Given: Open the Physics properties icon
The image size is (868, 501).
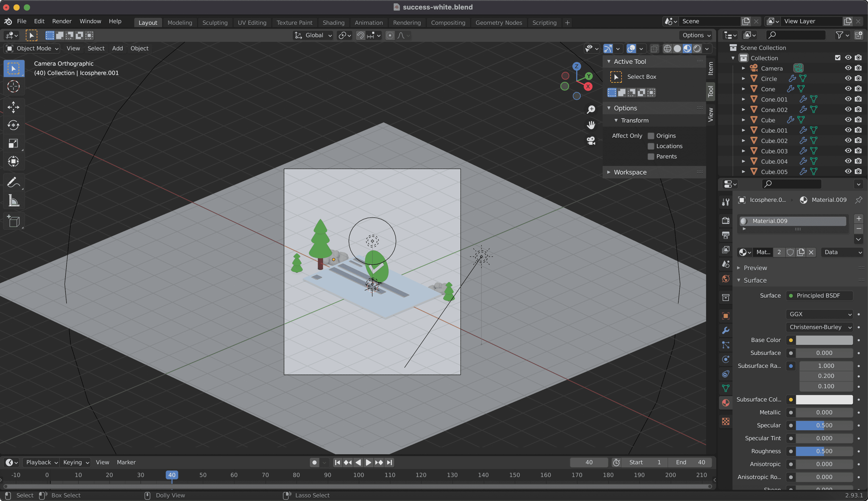Looking at the screenshot, I should 726,359.
